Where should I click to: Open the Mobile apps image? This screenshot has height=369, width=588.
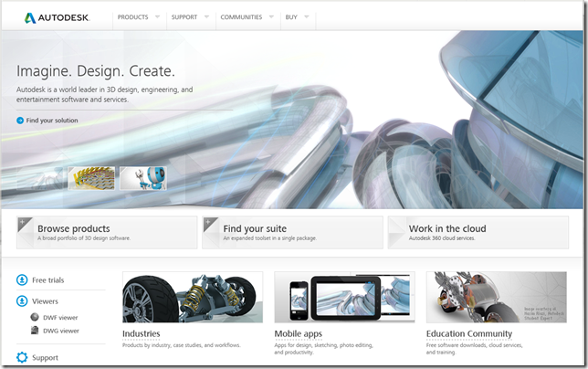pos(344,297)
